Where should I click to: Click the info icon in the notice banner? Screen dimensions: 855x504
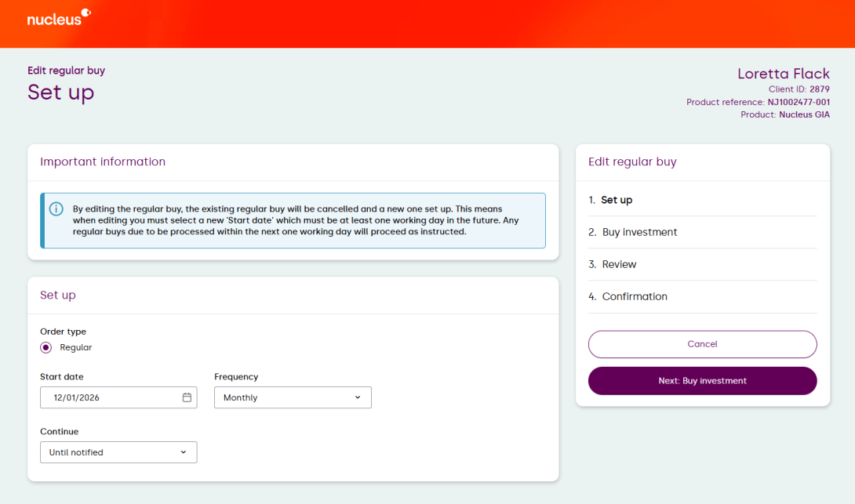tap(56, 209)
